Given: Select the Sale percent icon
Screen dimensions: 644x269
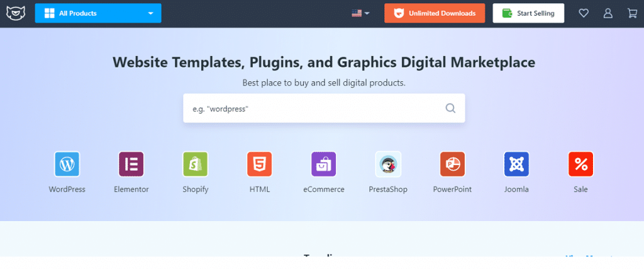Looking at the screenshot, I should click(x=580, y=164).
